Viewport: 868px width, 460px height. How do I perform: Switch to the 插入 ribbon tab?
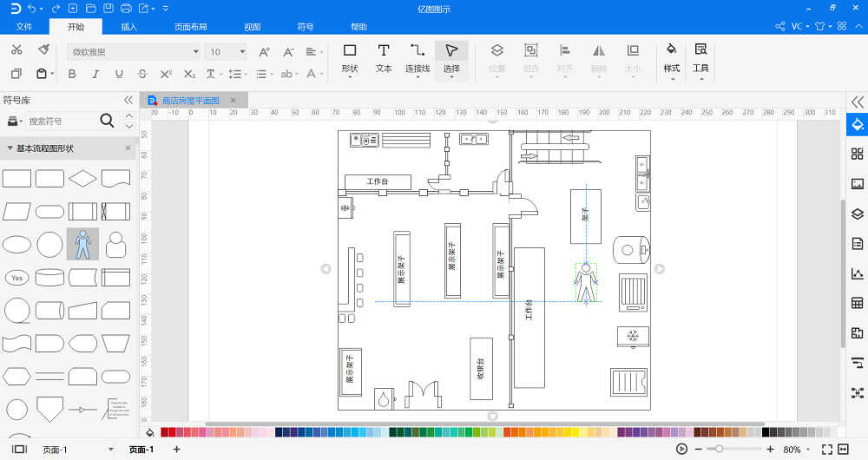[128, 27]
